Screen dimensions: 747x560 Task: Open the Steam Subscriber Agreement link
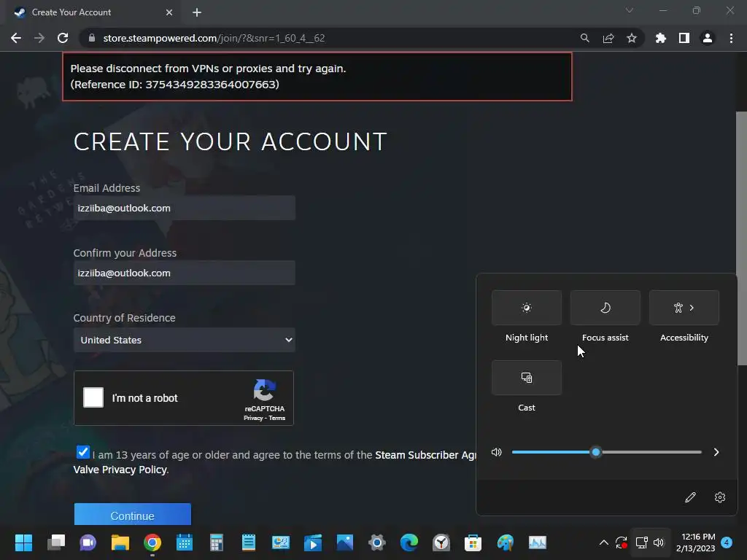pyautogui.click(x=425, y=455)
